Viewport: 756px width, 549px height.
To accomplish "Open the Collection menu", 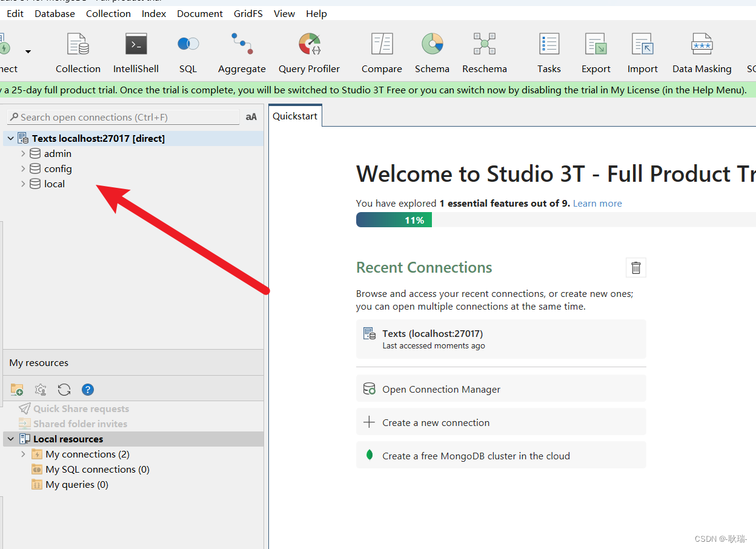I will pyautogui.click(x=108, y=13).
